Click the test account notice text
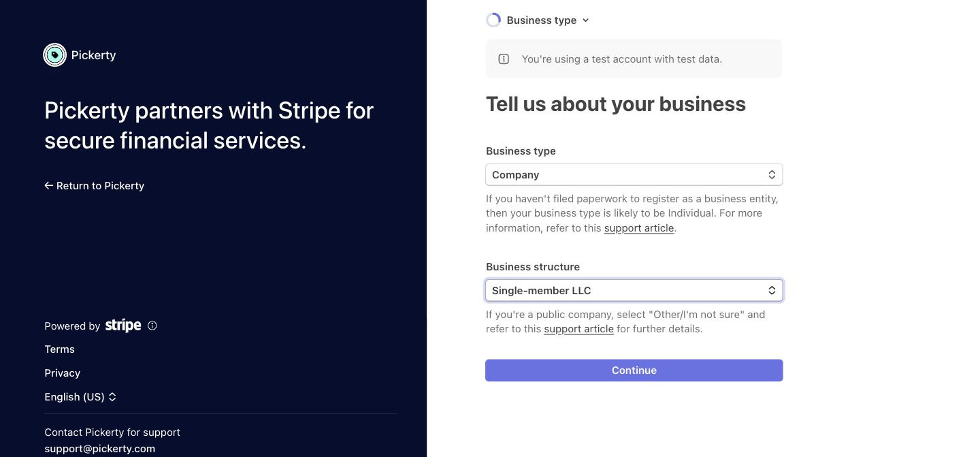Viewport: 980px width, 457px height. [621, 59]
